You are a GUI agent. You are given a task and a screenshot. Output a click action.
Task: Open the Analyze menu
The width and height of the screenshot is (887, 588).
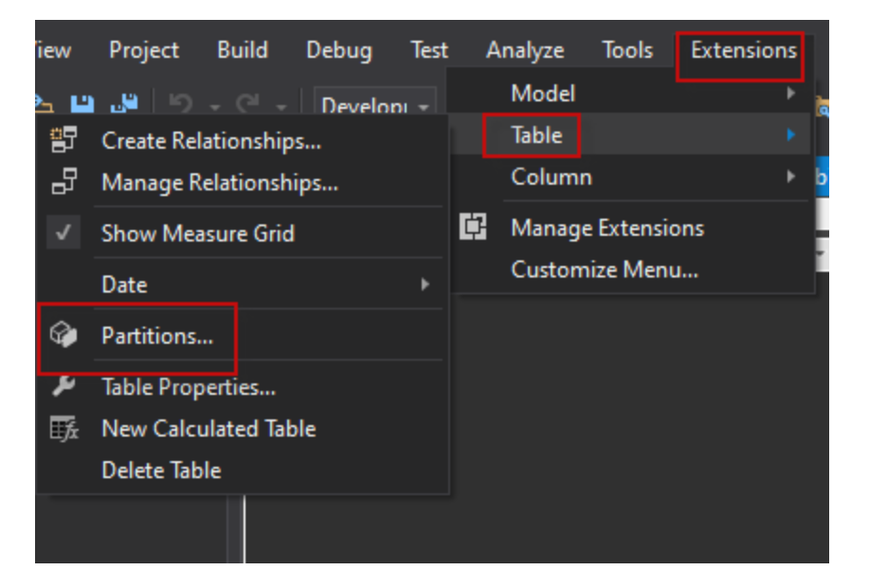525,50
